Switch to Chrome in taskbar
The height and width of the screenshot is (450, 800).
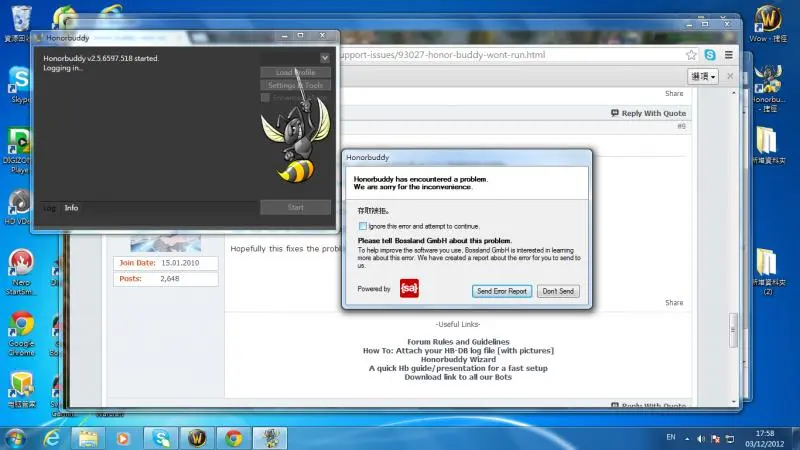point(234,438)
